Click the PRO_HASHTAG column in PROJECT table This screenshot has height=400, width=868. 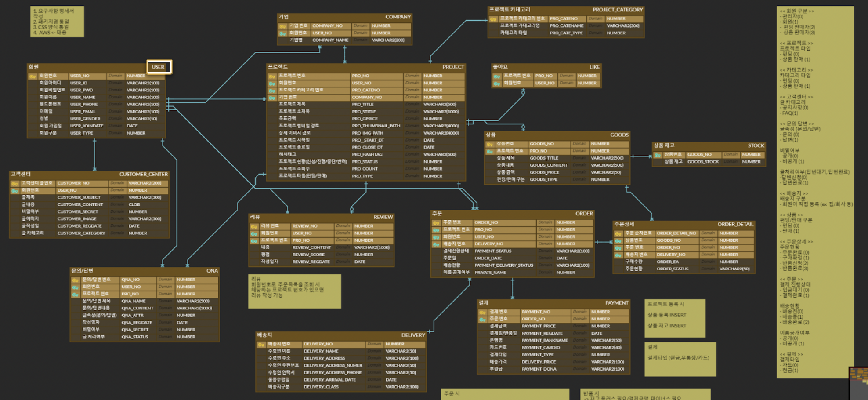pos(367,155)
